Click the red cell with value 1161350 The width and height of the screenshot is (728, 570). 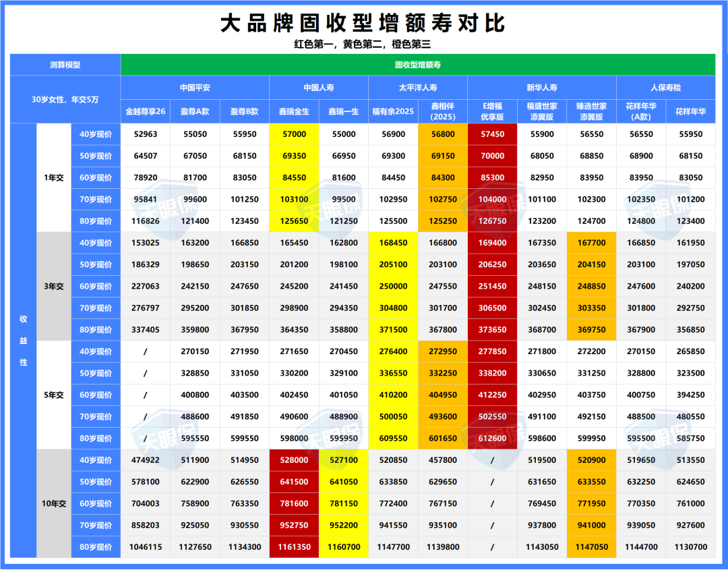coord(294,547)
